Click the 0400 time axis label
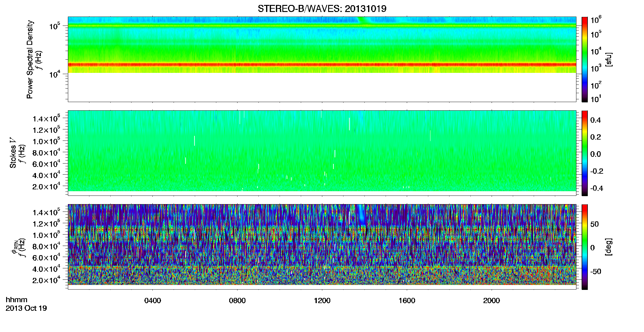644x332 pixels. click(x=153, y=301)
